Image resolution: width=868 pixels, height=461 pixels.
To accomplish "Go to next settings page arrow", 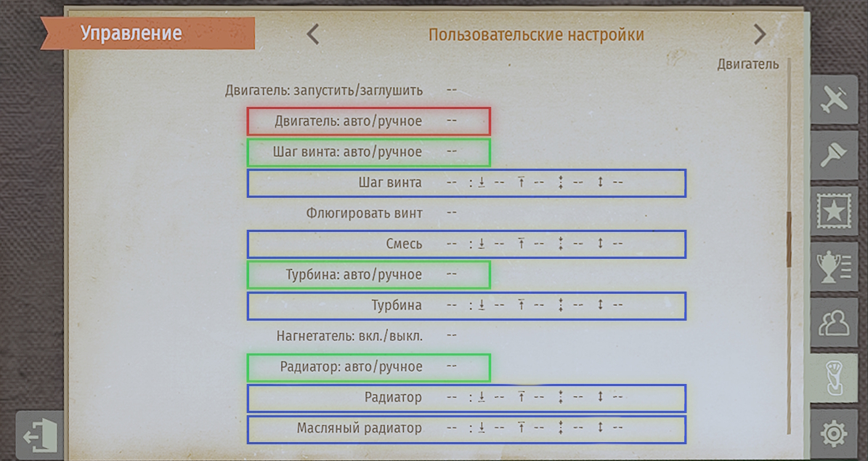I will [760, 34].
